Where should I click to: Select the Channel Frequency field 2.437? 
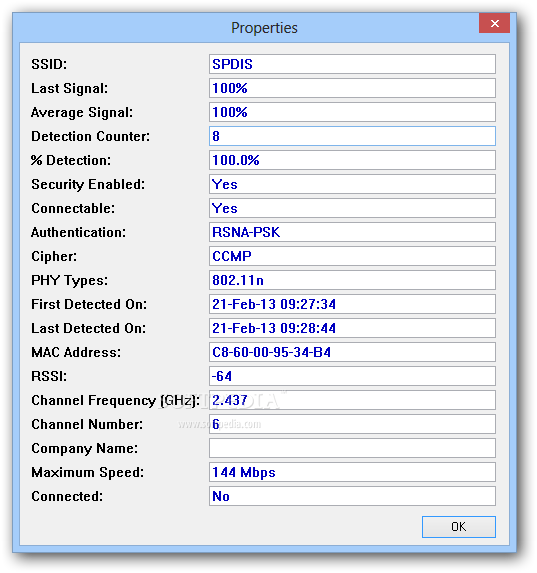[352, 400]
